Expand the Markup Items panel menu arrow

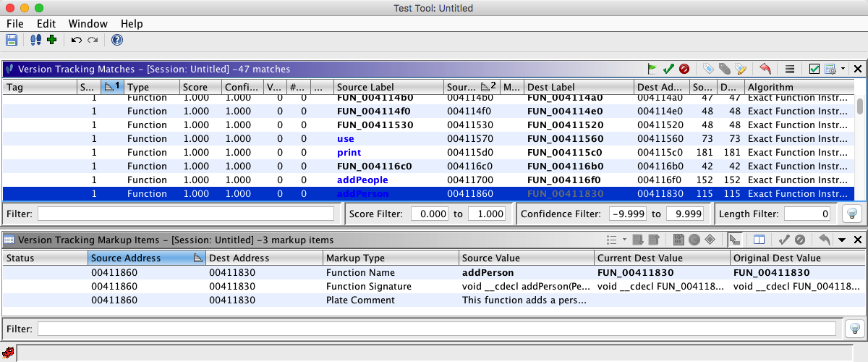842,240
